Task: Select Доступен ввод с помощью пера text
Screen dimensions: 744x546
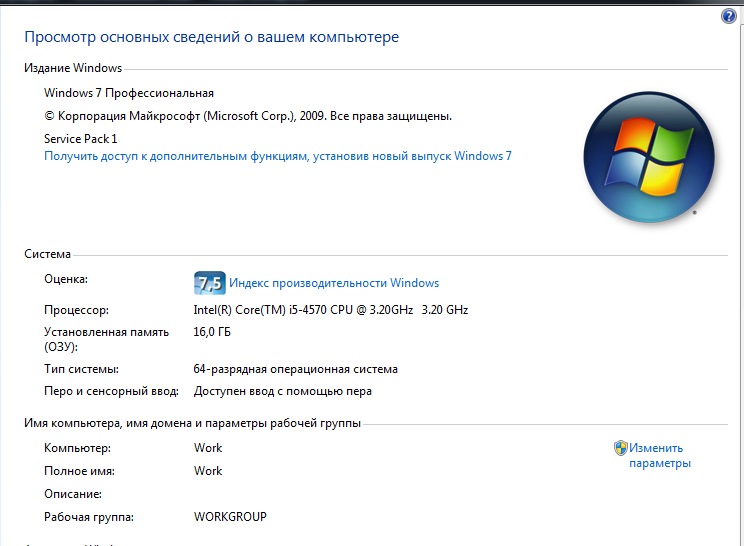Action: [283, 391]
